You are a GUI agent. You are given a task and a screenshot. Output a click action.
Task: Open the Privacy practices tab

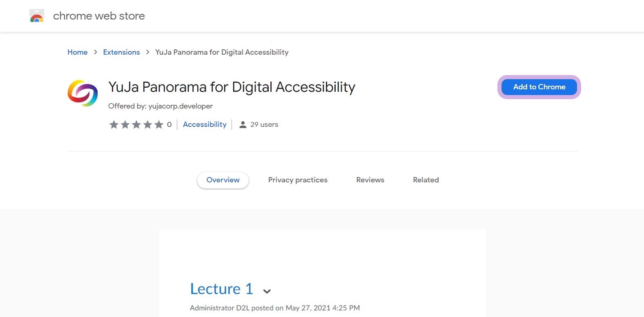click(x=298, y=180)
